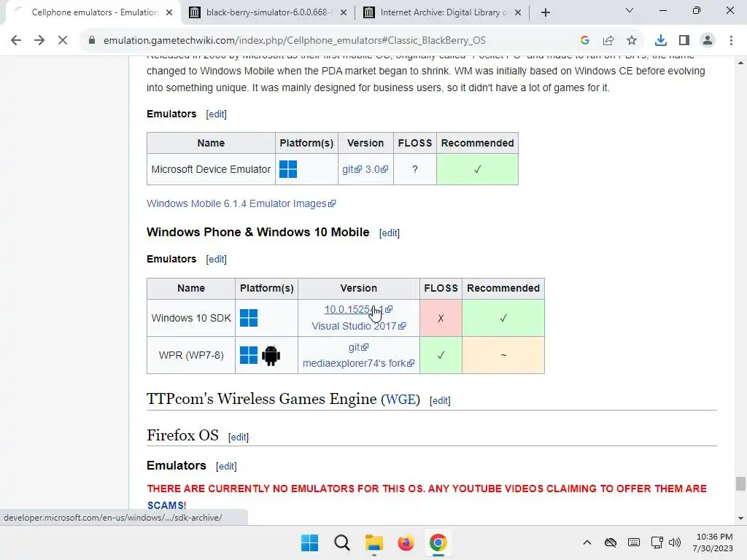Open the Microsoft Device Emulator git link

tap(352, 169)
